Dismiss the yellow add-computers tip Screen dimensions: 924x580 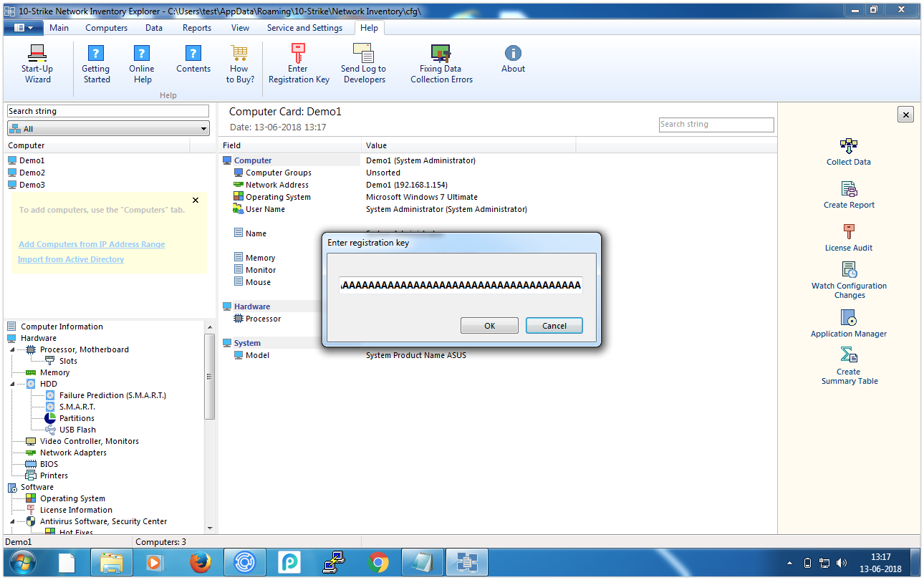[x=196, y=200]
